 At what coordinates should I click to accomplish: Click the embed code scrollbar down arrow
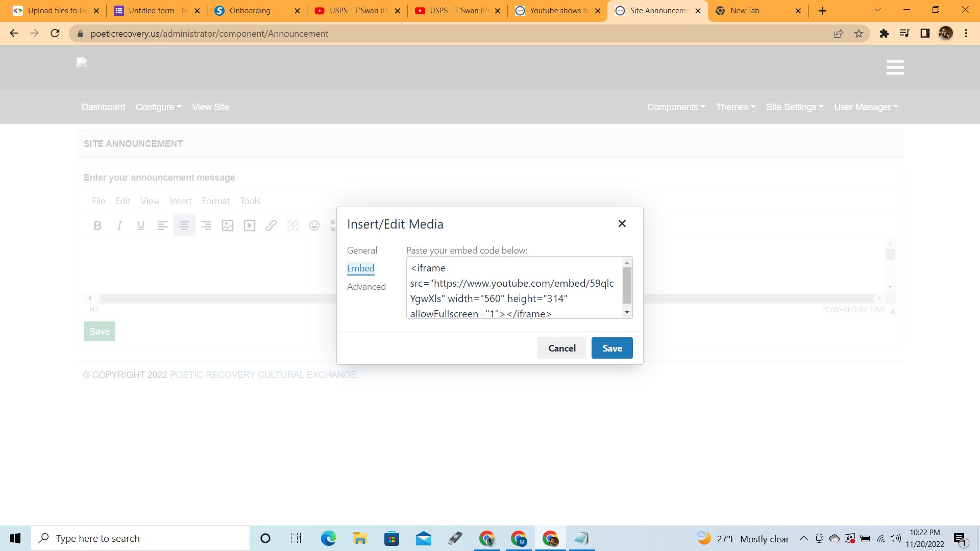pyautogui.click(x=627, y=313)
